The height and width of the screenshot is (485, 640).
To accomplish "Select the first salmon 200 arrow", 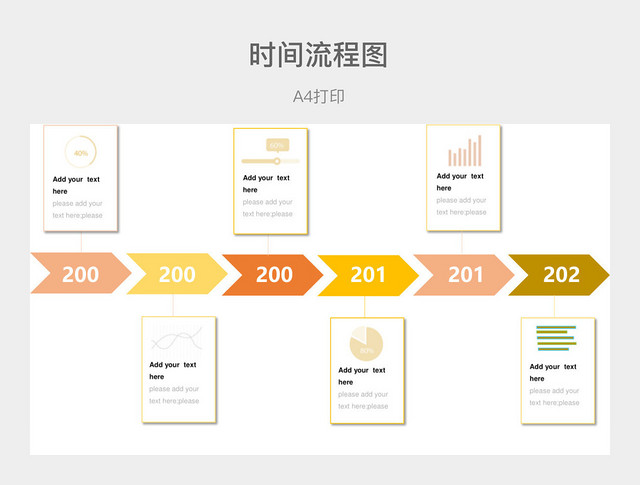I will point(81,273).
